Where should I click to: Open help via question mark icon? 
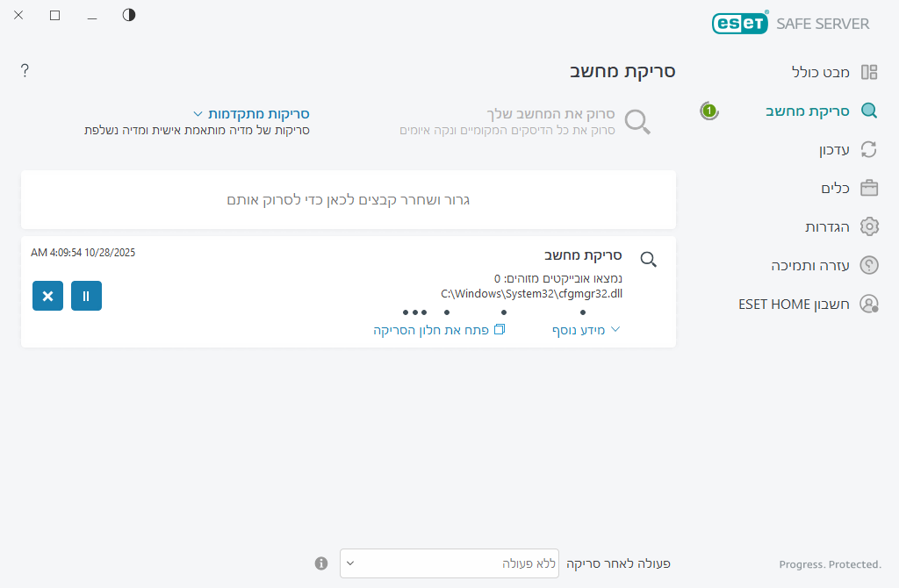25,71
